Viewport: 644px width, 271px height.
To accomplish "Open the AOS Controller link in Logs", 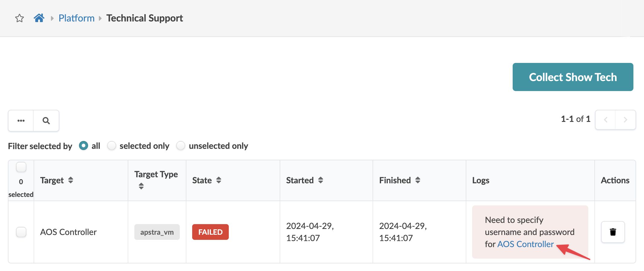I will [525, 244].
